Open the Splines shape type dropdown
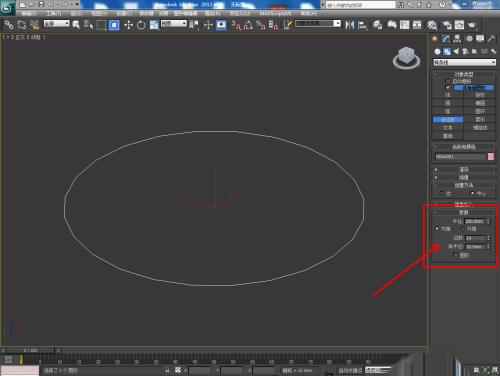 (464, 62)
